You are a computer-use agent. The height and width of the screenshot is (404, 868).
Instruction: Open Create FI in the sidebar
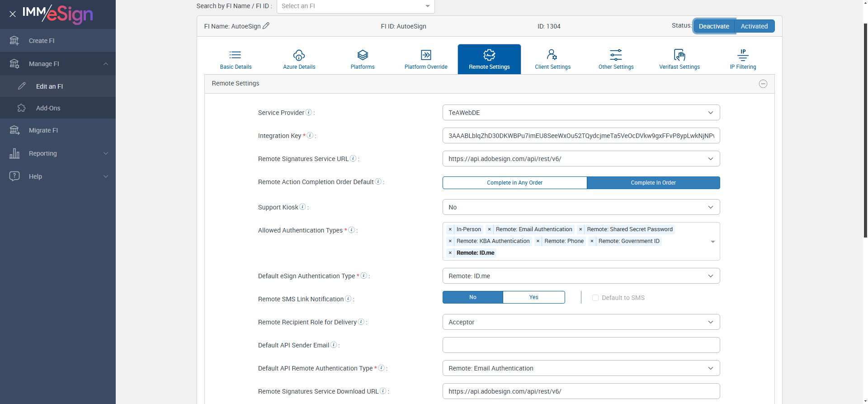click(x=42, y=41)
